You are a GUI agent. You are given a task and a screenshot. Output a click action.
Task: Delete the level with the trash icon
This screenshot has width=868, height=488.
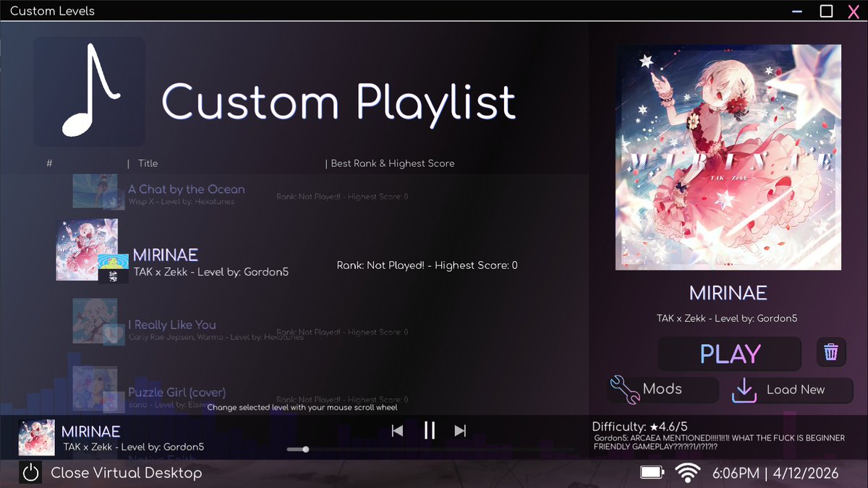[831, 353]
